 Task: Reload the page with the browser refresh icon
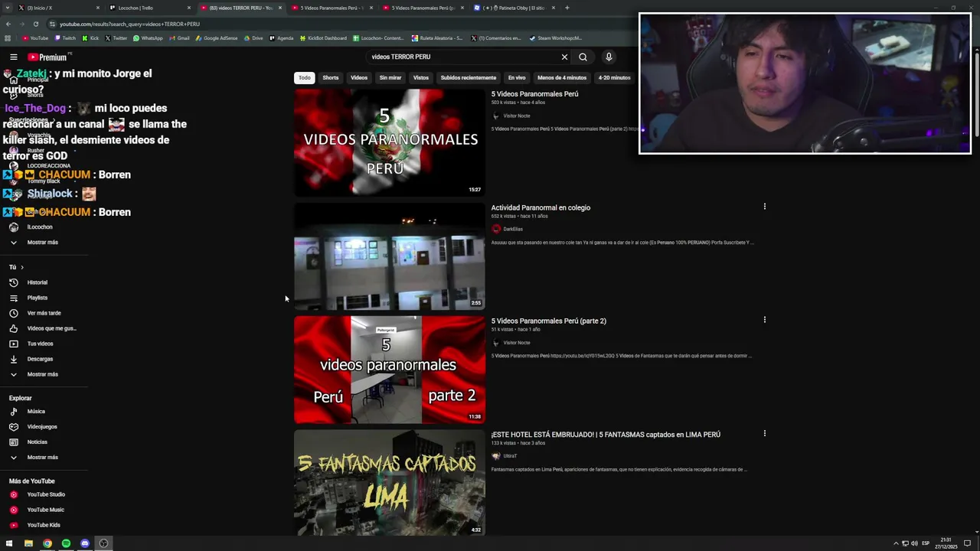[x=35, y=24]
